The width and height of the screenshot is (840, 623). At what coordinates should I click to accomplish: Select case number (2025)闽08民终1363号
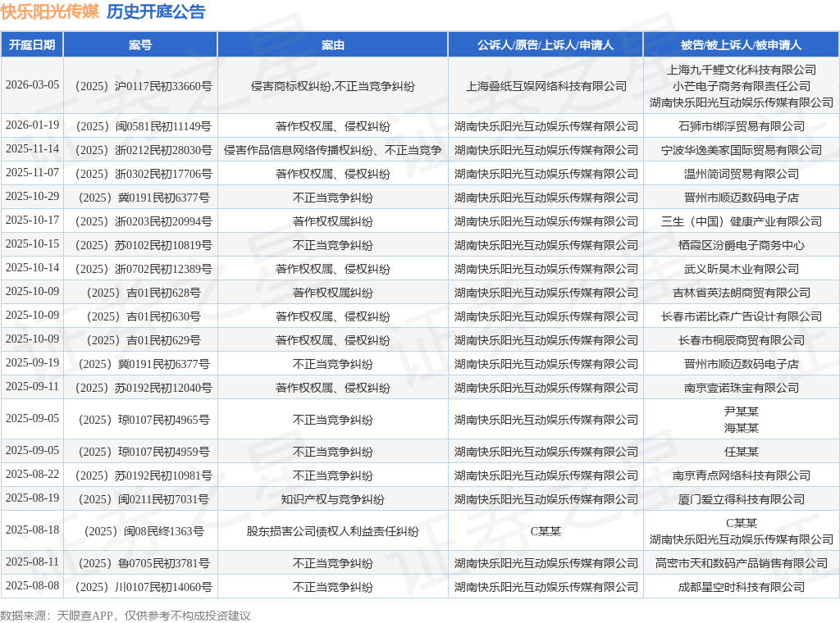point(141,531)
